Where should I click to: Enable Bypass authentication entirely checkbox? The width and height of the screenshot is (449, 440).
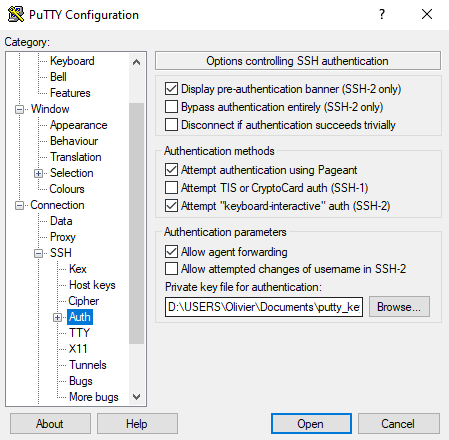tap(171, 107)
